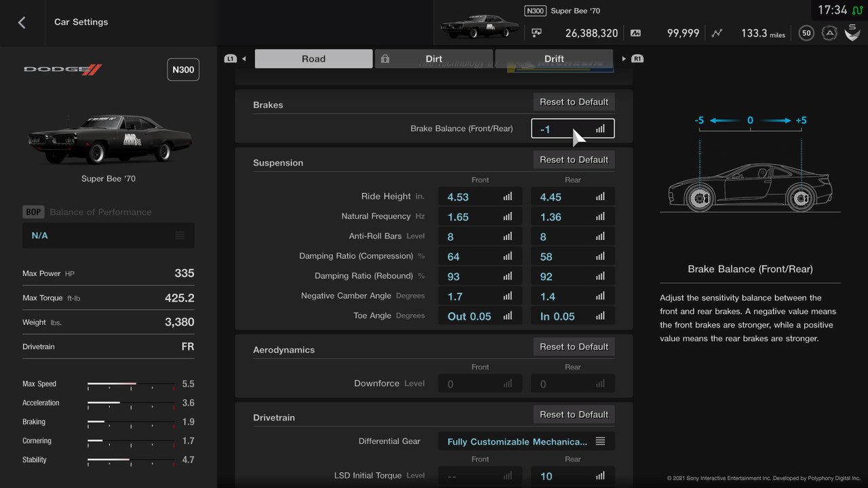This screenshot has height=488, width=868.
Task: Open the Differential Gear dropdown
Action: pyautogui.click(x=526, y=441)
